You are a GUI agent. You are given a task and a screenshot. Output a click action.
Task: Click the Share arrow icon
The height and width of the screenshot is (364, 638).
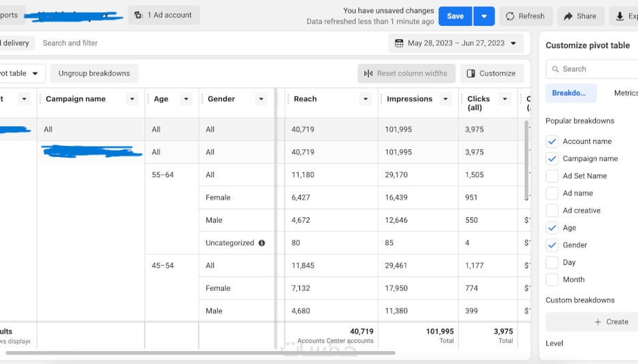tap(568, 16)
